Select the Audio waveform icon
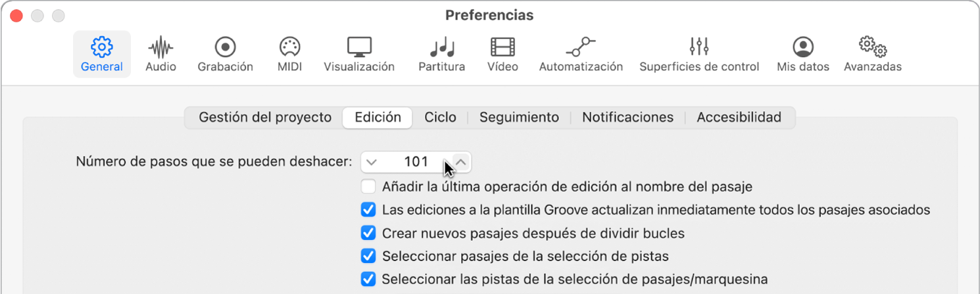Screen dimensions: 980x294 pyautogui.click(x=160, y=47)
